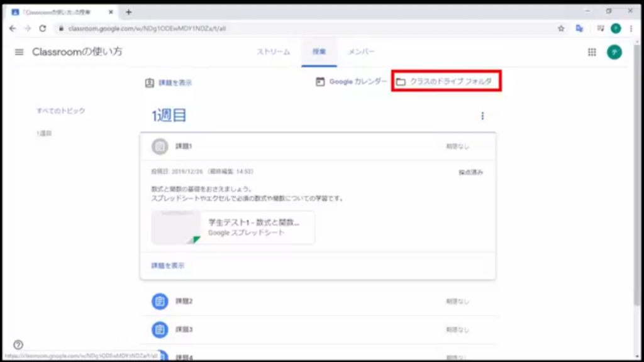Click the 数式と関数の基礎をおさえましょう description line
This screenshot has height=362, width=644.
(x=202, y=189)
